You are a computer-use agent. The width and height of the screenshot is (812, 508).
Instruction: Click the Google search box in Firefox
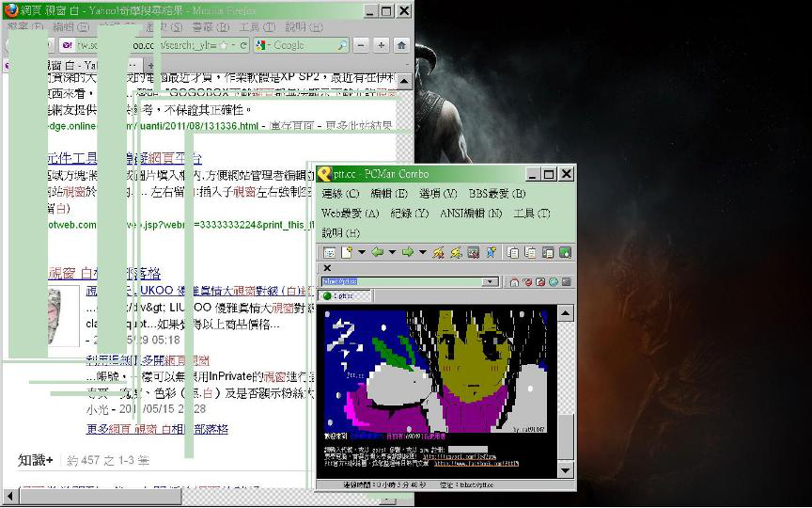coord(302,45)
